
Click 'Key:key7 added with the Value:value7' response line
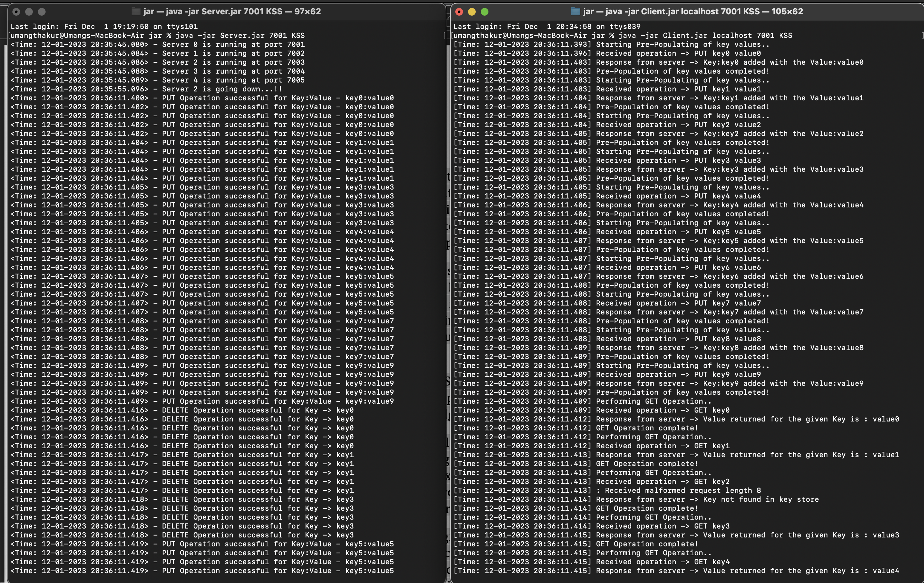pyautogui.click(x=659, y=312)
